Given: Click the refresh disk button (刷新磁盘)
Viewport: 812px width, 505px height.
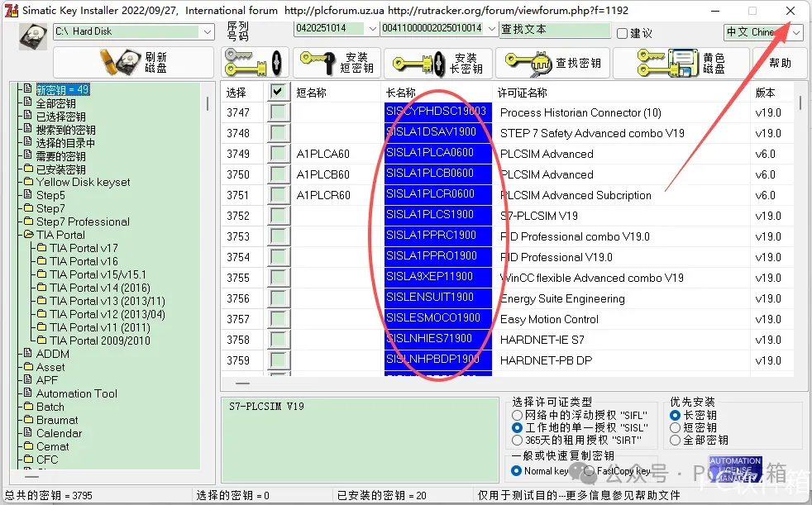Looking at the screenshot, I should [x=133, y=63].
